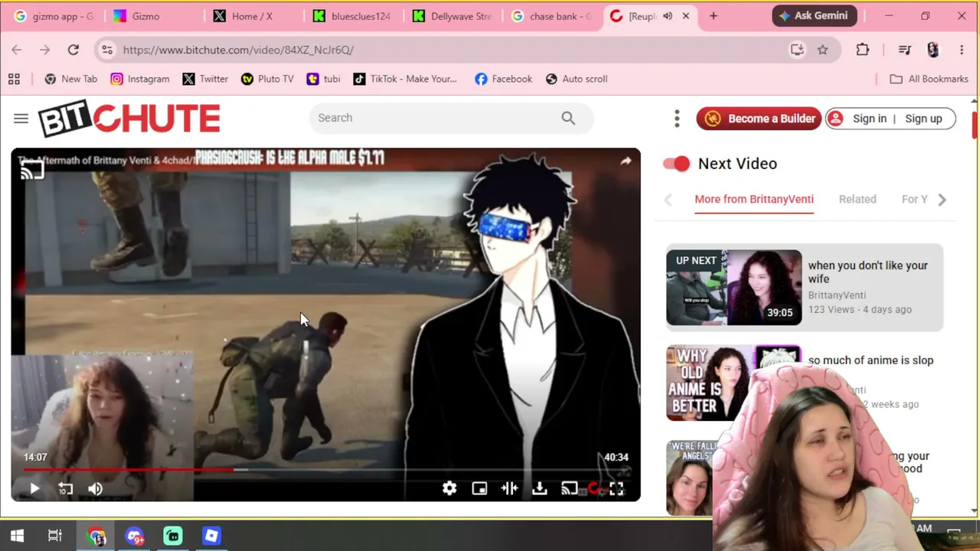This screenshot has width=980, height=551.
Task: Open the Instagram bookmark
Action: [139, 79]
